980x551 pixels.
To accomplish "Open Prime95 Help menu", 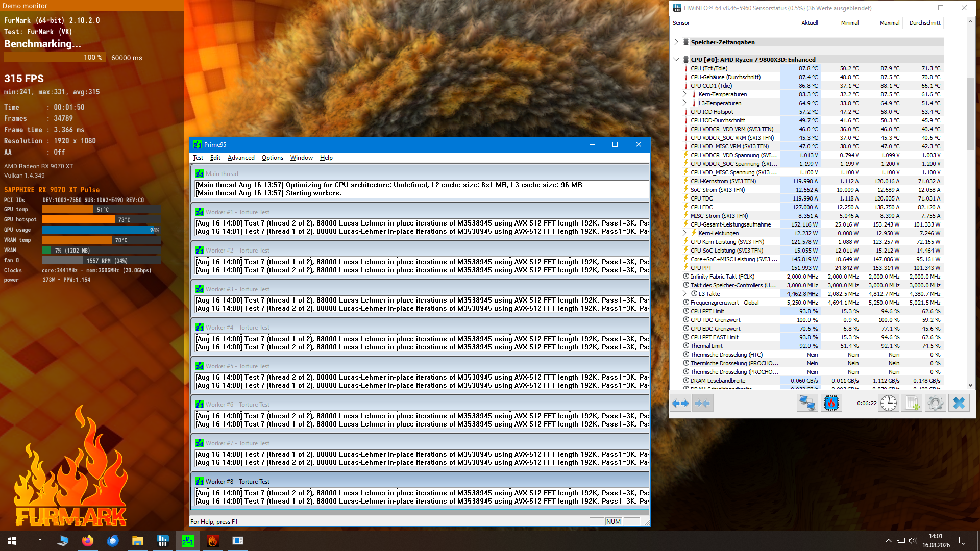I will (x=326, y=158).
